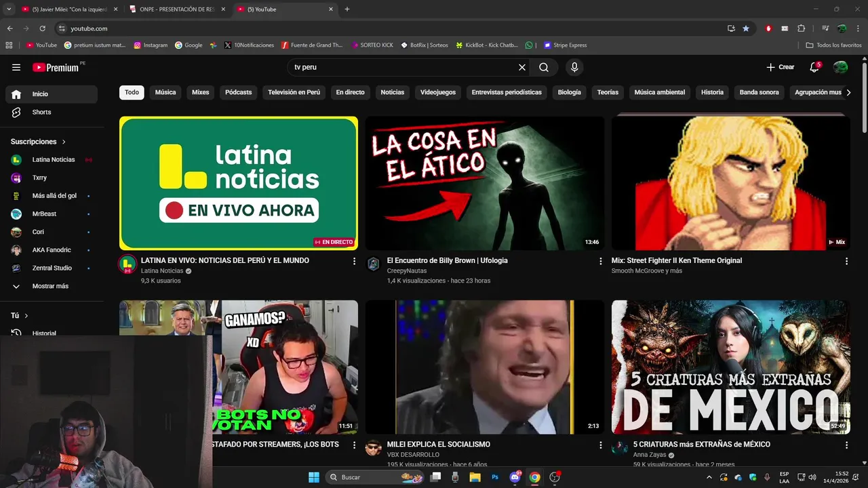Expand the Suscripciones section chevron
Image resolution: width=868 pixels, height=488 pixels.
64,142
